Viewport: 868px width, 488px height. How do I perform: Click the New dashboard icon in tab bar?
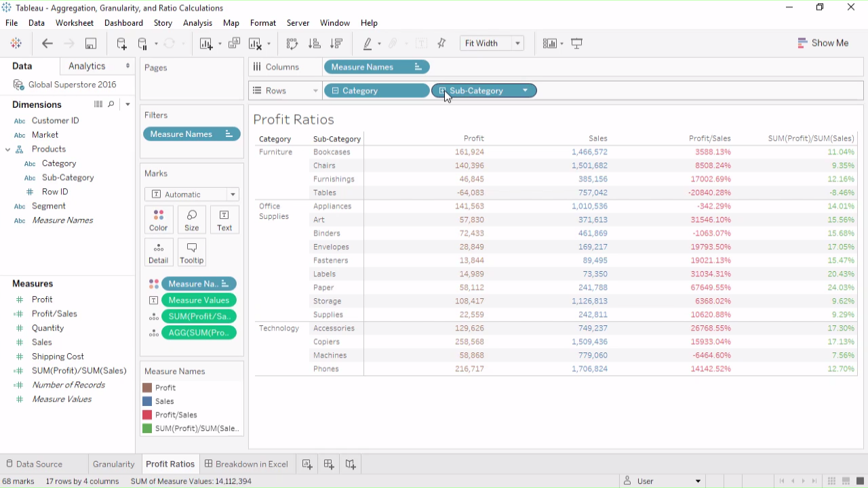[329, 464]
